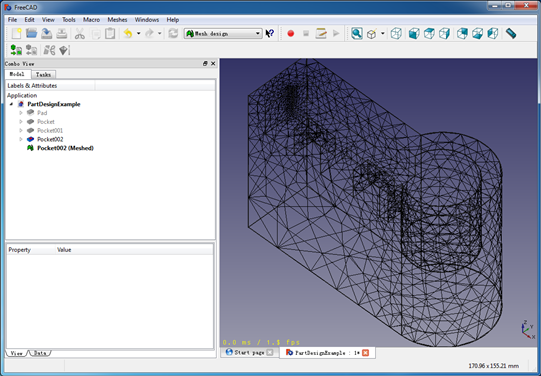Image resolution: width=541 pixels, height=376 pixels.
Task: Click the Fit all view magnifier icon
Action: 356,33
